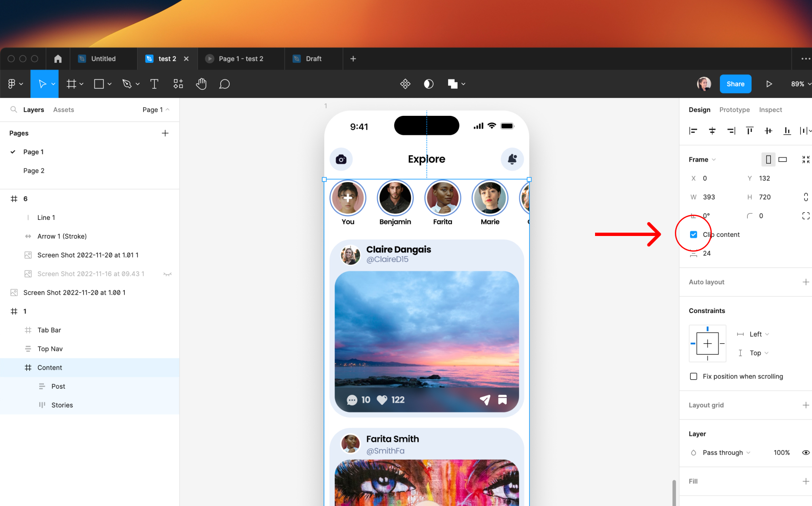Add Auto layout with plus button
This screenshot has width=812, height=506.
pos(806,282)
